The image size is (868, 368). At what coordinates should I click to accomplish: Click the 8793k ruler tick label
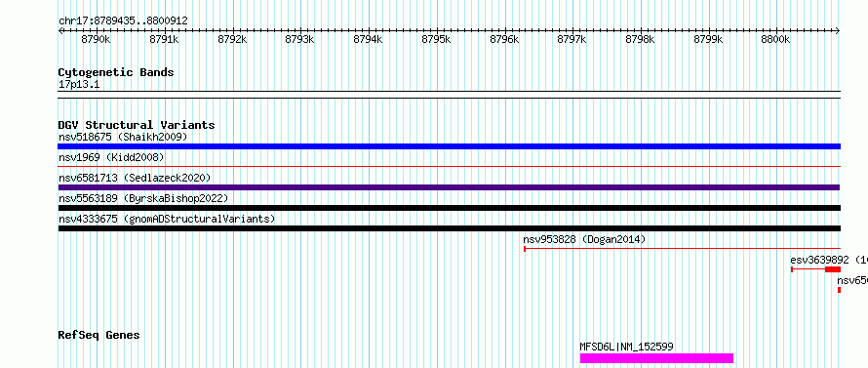coord(300,39)
